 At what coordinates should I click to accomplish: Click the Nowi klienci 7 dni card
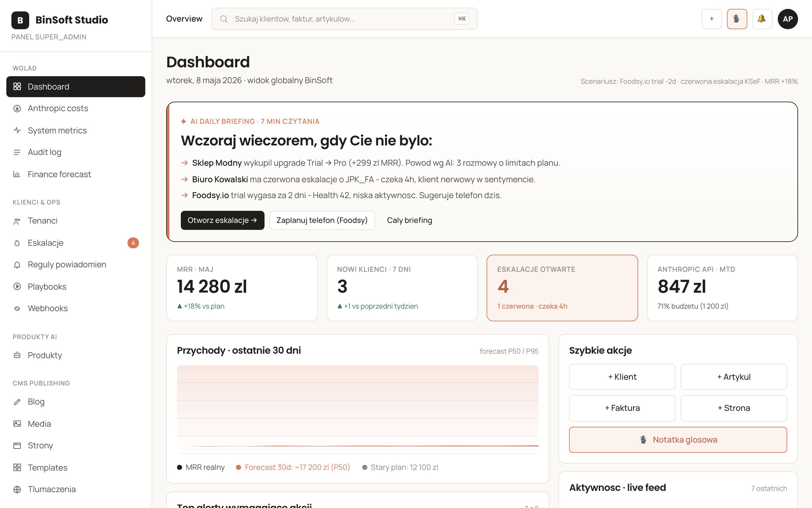click(x=402, y=288)
